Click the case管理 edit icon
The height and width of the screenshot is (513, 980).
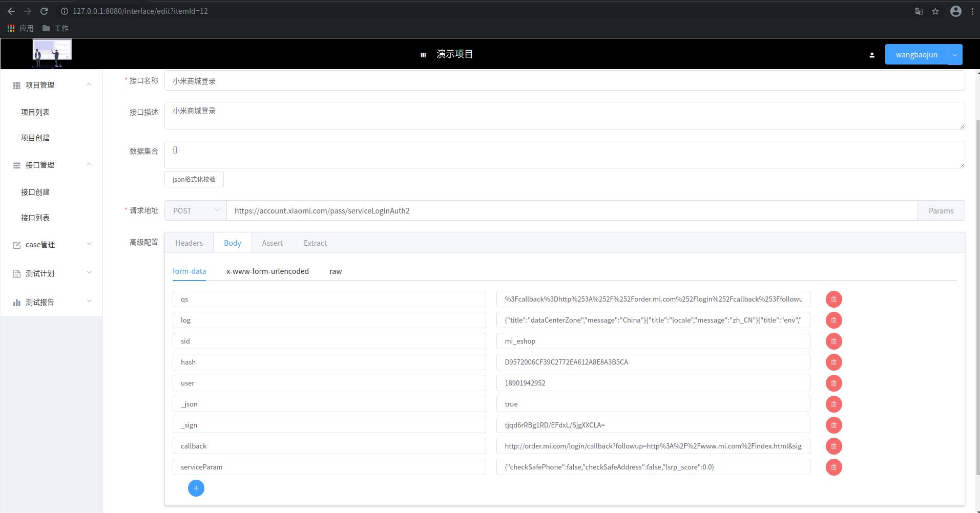17,245
